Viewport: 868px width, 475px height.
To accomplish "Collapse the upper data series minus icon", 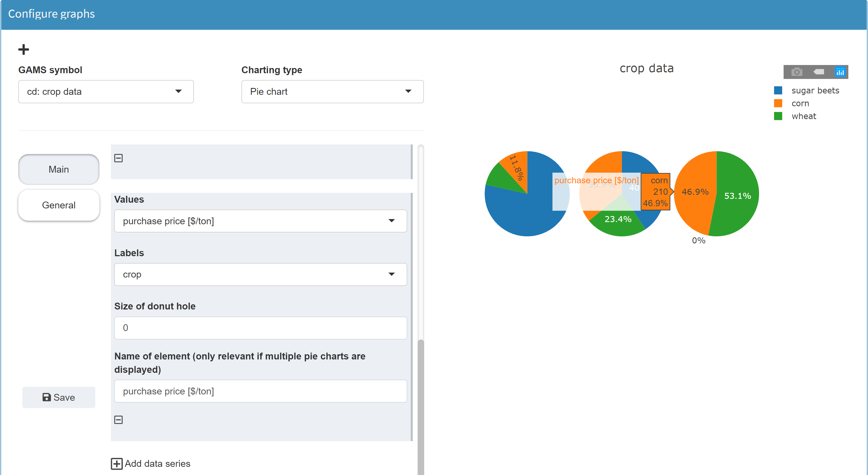I will (x=118, y=158).
